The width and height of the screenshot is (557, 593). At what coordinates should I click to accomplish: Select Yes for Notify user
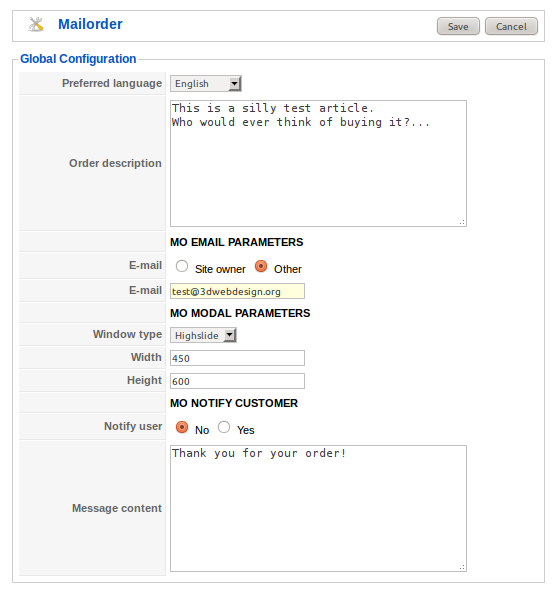click(x=224, y=427)
